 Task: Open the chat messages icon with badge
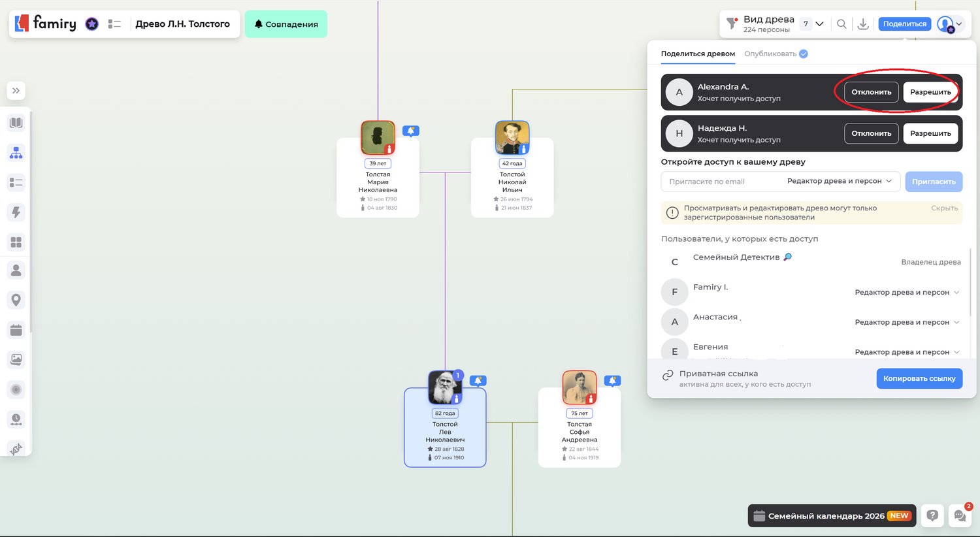960,515
